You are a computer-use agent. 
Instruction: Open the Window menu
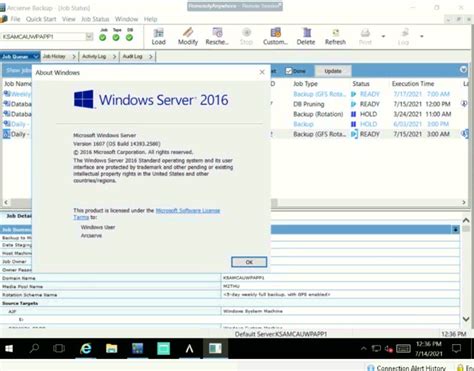[126, 19]
